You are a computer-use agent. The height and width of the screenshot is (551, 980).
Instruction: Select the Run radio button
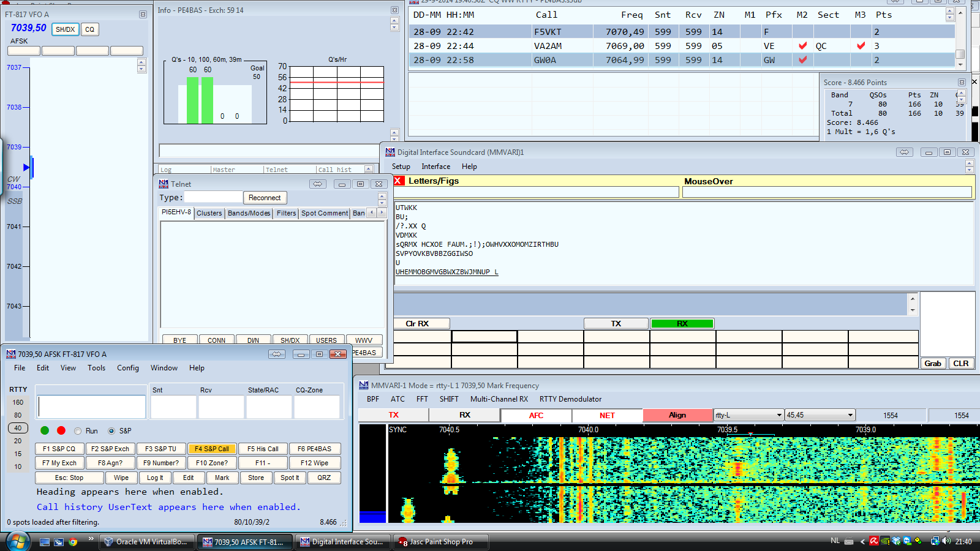pos(78,431)
